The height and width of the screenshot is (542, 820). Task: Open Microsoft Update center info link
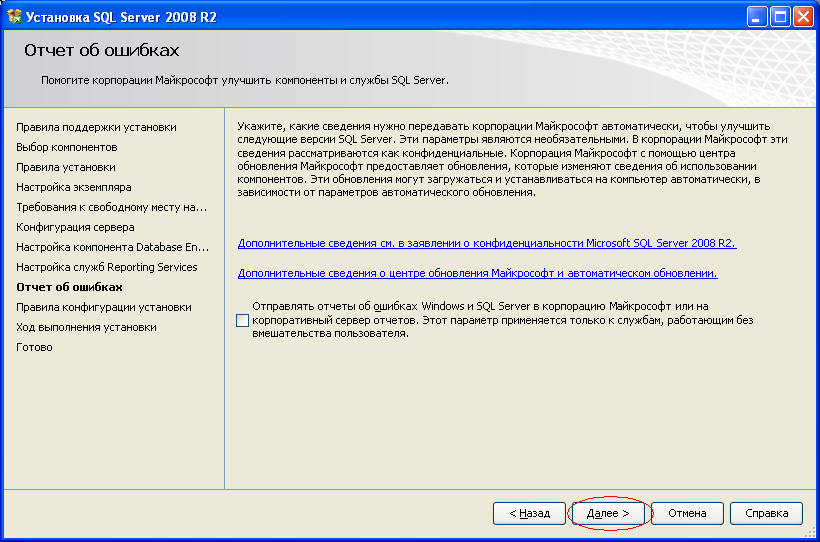coord(477,273)
